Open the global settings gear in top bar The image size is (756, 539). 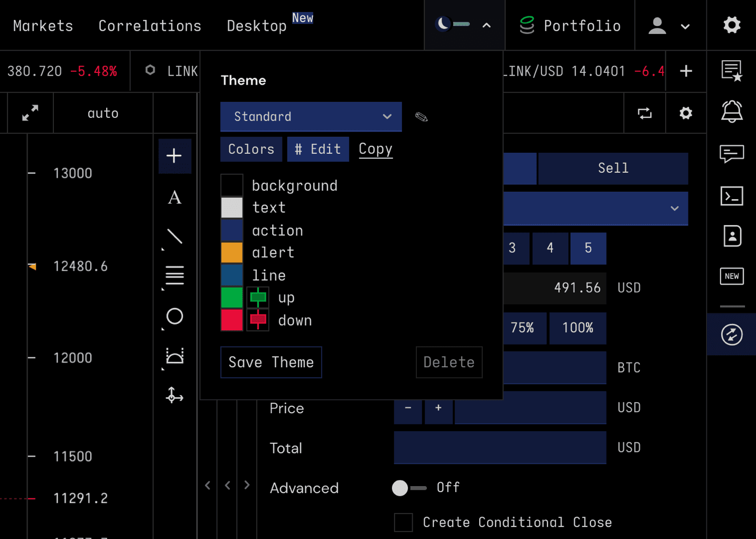732,25
